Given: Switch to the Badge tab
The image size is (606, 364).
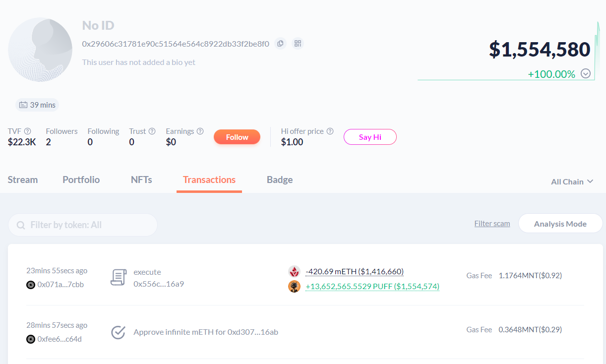Looking at the screenshot, I should [280, 180].
